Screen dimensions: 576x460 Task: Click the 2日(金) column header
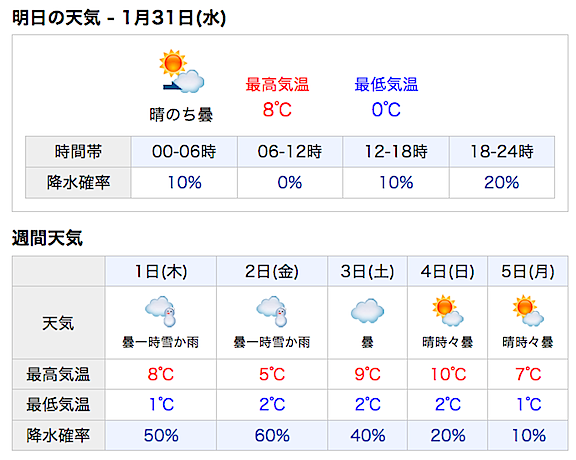[272, 272]
